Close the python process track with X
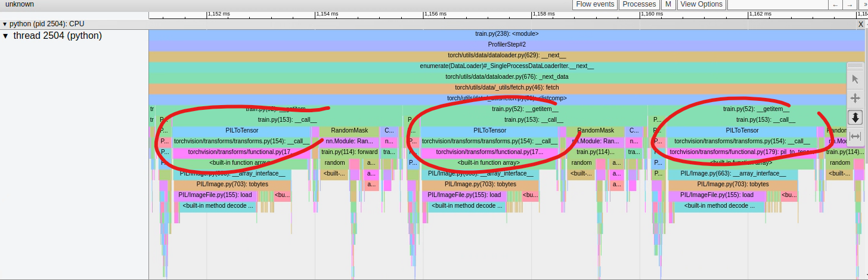This screenshot has width=868, height=280. (x=860, y=24)
